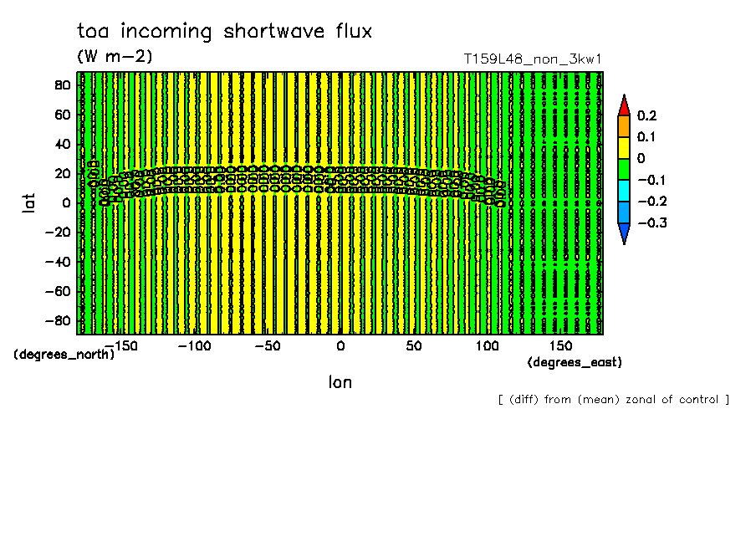
Task: Click the -0.3 colorbar tick label
Action: [x=653, y=222]
